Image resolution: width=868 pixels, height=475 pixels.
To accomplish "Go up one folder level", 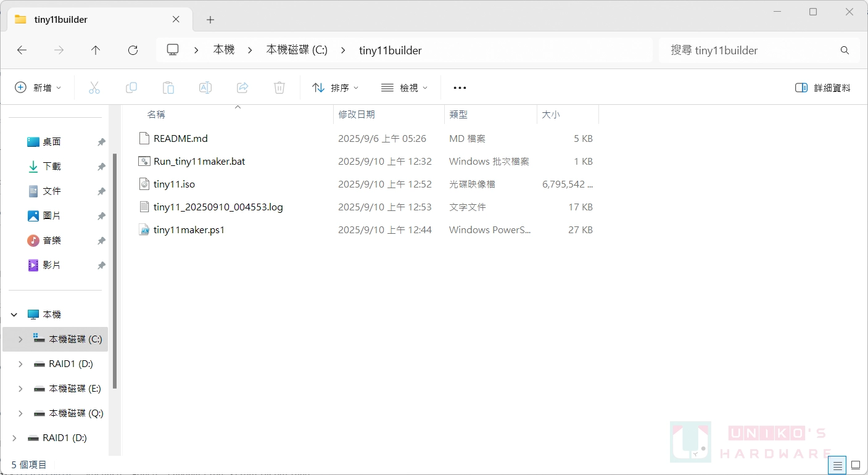I will point(96,51).
